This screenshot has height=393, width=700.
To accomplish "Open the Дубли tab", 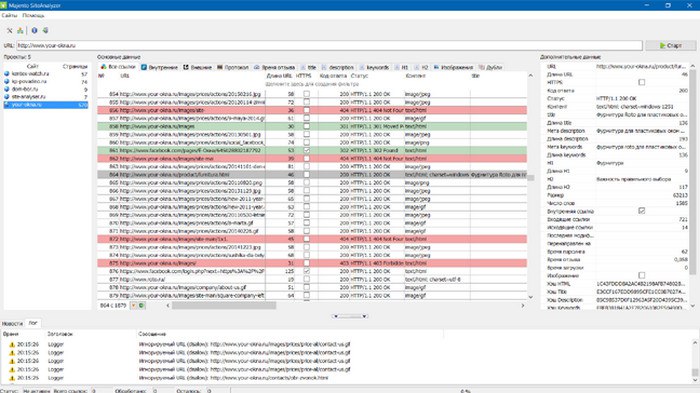I will tap(491, 67).
